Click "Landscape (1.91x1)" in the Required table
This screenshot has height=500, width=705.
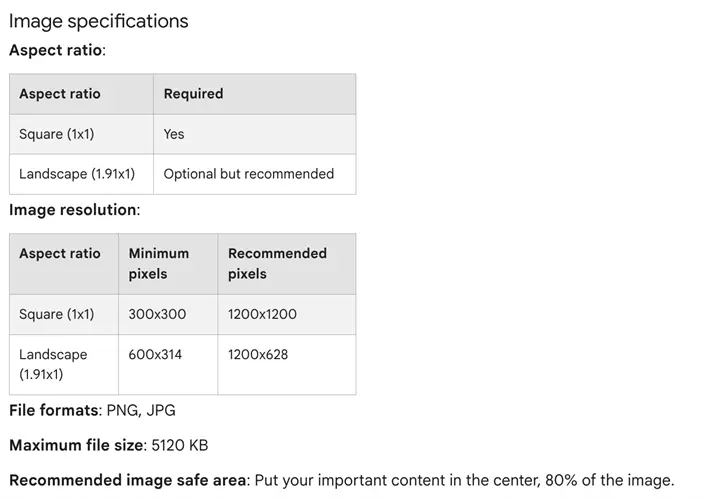point(77,174)
